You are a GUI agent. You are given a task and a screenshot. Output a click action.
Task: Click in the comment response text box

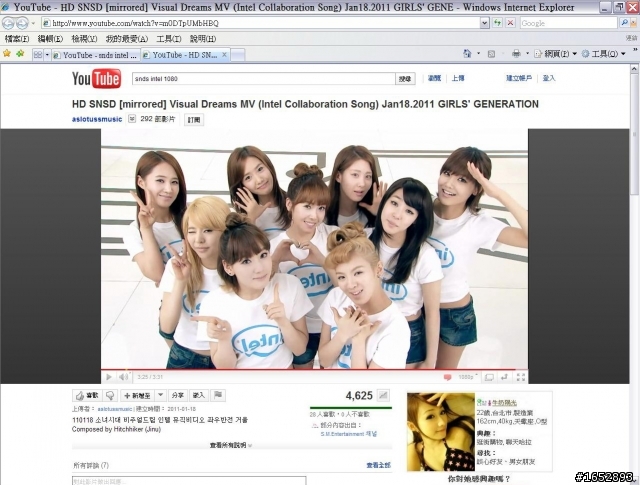(189, 481)
